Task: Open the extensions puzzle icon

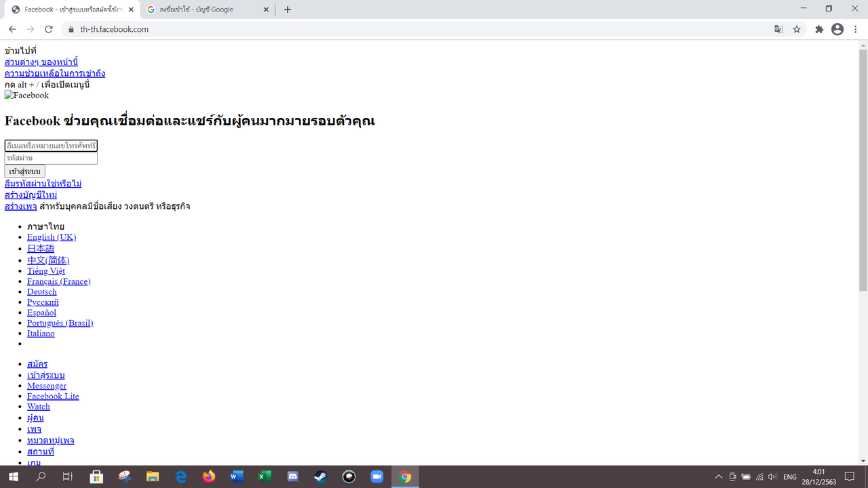Action: [x=819, y=29]
